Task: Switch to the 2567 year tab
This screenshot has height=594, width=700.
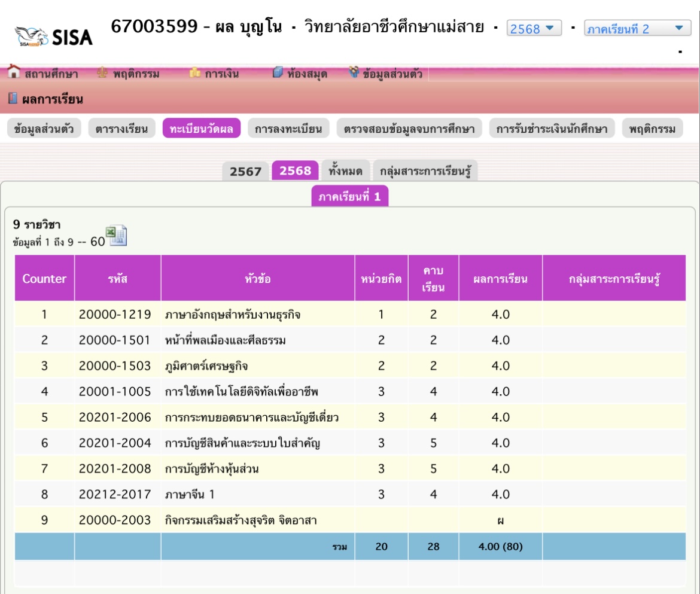Action: (x=246, y=171)
